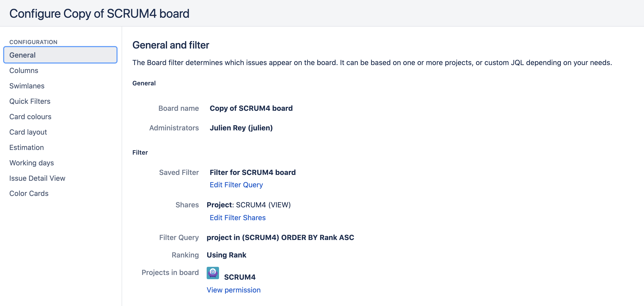
Task: Open Issue Detail View configuration
Action: (x=37, y=178)
